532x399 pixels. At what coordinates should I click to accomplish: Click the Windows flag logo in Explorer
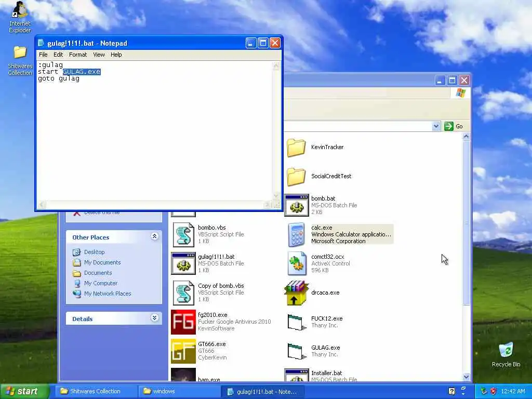click(x=460, y=92)
